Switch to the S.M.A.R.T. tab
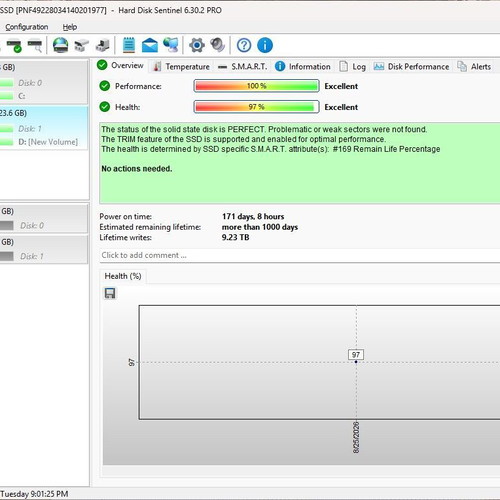The image size is (500, 500). (242, 67)
